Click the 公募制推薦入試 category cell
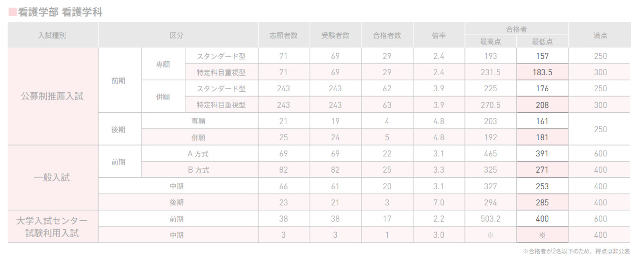The height and width of the screenshot is (262, 644). [x=52, y=97]
